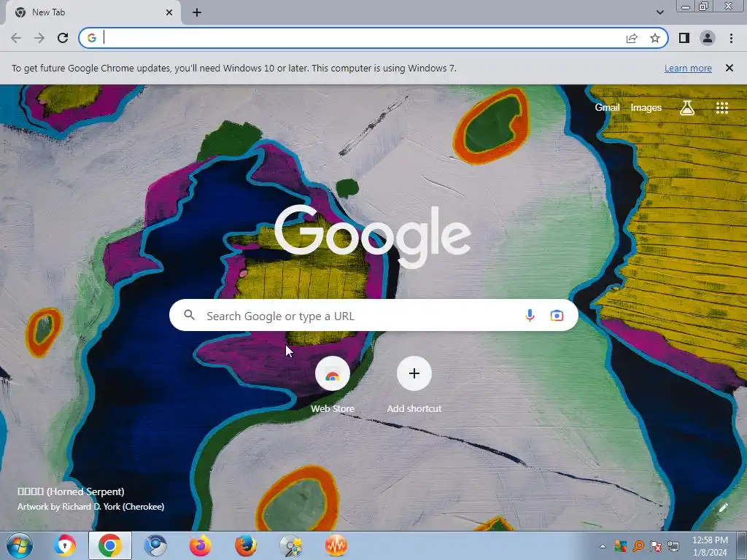The width and height of the screenshot is (747, 560).
Task: Click the colorful squares tray icon
Action: tap(620, 546)
